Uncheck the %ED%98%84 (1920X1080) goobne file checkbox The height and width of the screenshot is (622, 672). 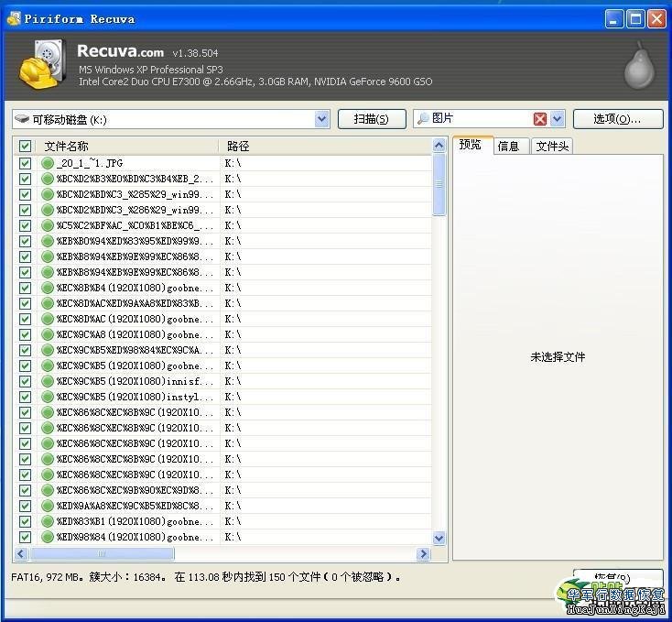tap(25, 537)
